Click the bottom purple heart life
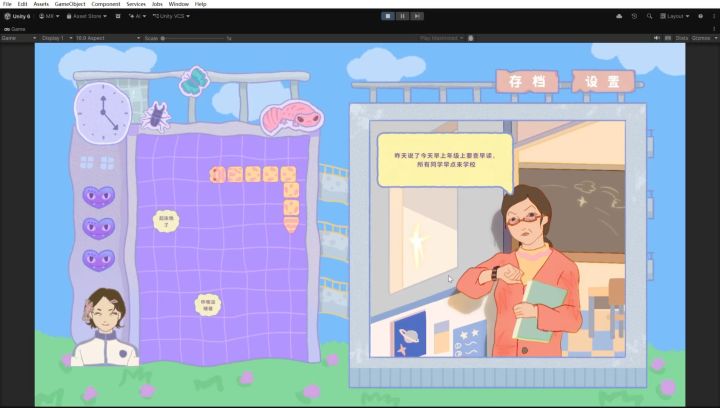 pyautogui.click(x=99, y=260)
